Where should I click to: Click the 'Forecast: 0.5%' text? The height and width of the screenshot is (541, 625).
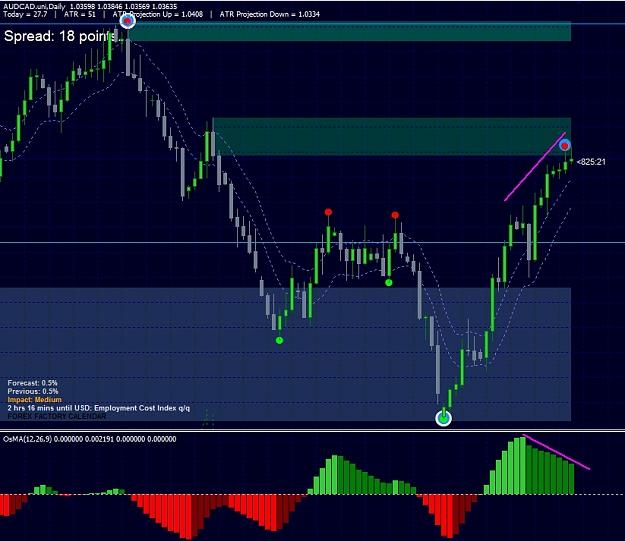point(32,383)
